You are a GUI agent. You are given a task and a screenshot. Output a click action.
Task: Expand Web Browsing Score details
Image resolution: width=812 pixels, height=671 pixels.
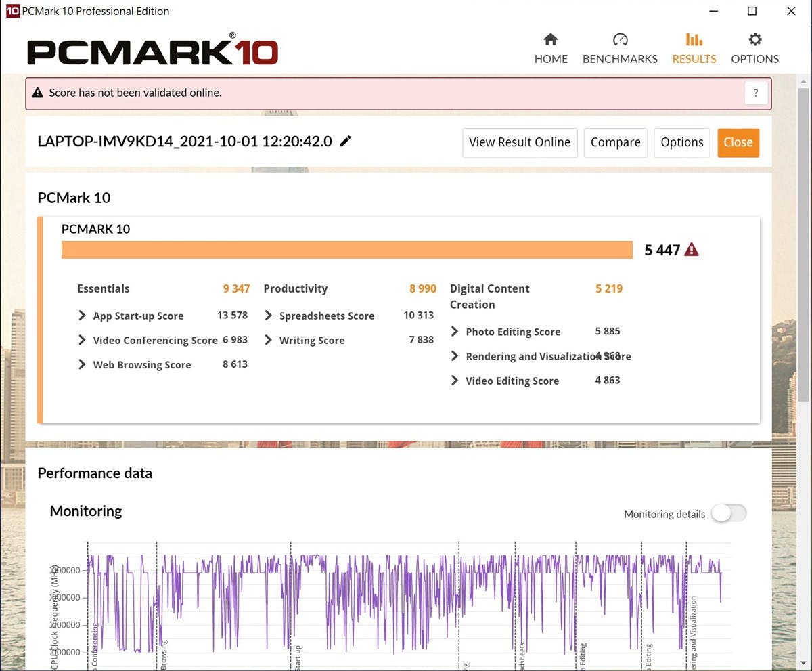point(82,364)
